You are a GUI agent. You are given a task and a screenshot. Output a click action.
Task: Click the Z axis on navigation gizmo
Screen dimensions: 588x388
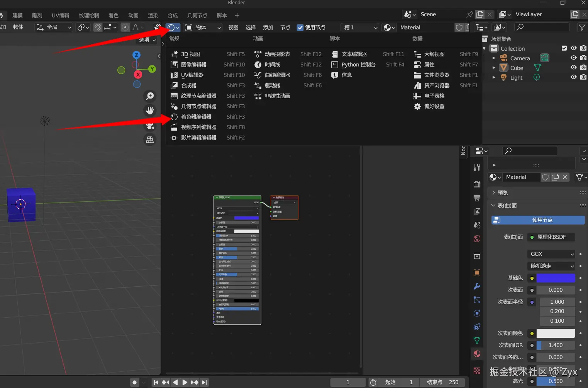136,55
